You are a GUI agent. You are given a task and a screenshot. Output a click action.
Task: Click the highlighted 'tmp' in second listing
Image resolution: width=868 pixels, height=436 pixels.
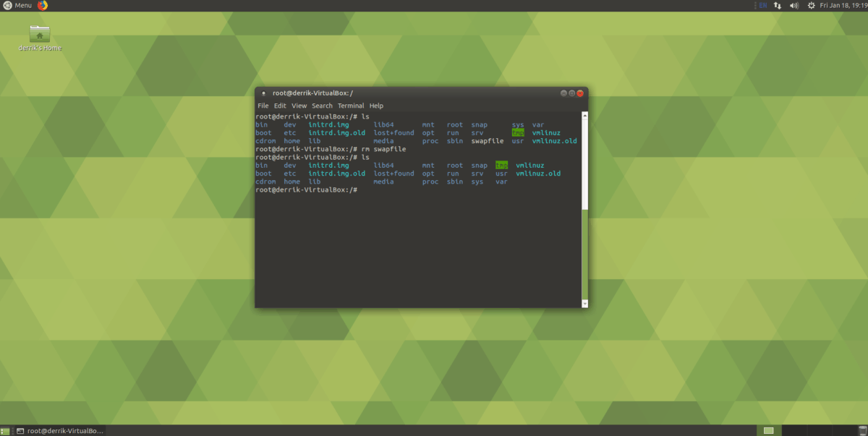501,166
